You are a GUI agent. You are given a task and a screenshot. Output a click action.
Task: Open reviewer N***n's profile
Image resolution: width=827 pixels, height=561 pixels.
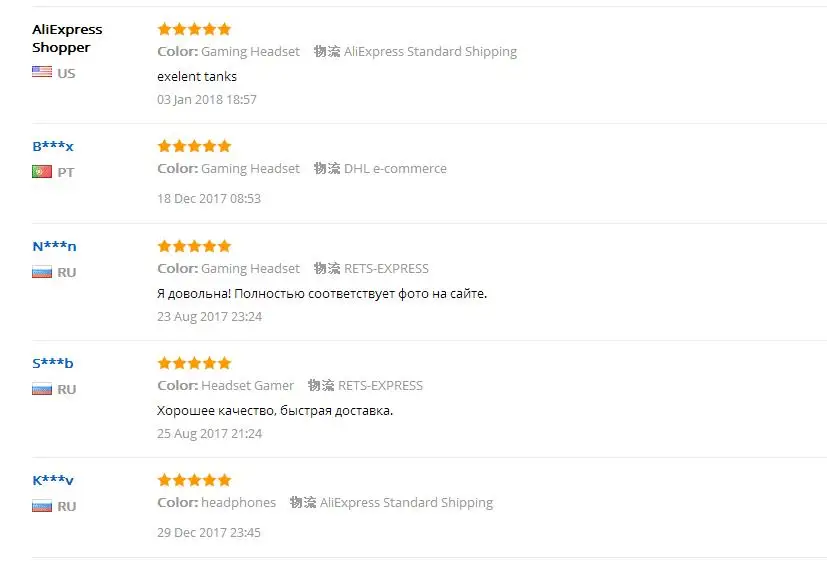54,246
